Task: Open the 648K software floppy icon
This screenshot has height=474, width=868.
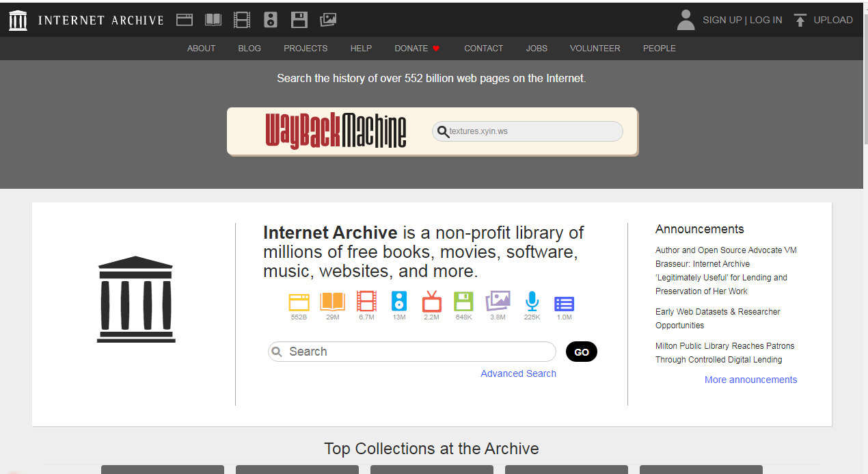Action: (x=463, y=302)
